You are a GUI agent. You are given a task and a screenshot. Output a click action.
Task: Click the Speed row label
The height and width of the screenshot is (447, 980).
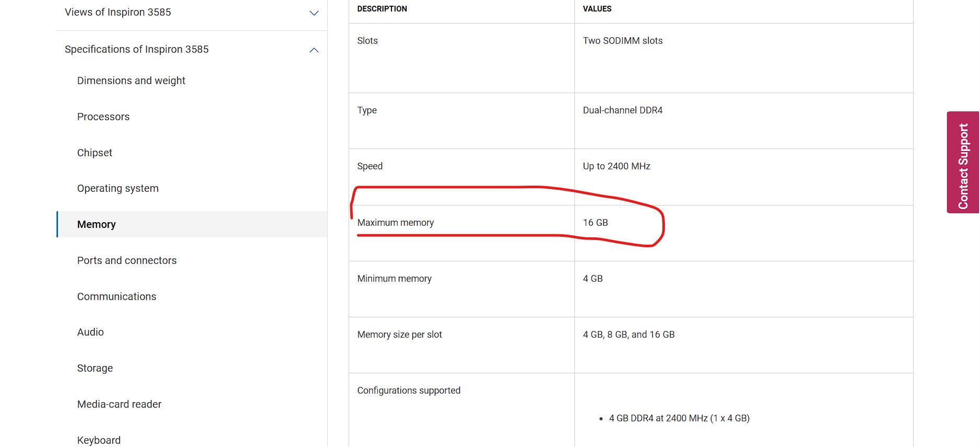tap(370, 166)
